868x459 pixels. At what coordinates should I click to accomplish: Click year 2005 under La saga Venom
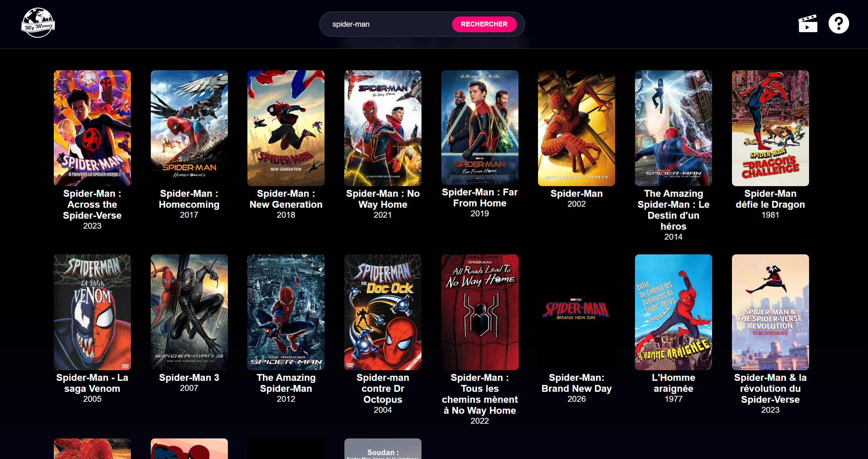pos(92,399)
